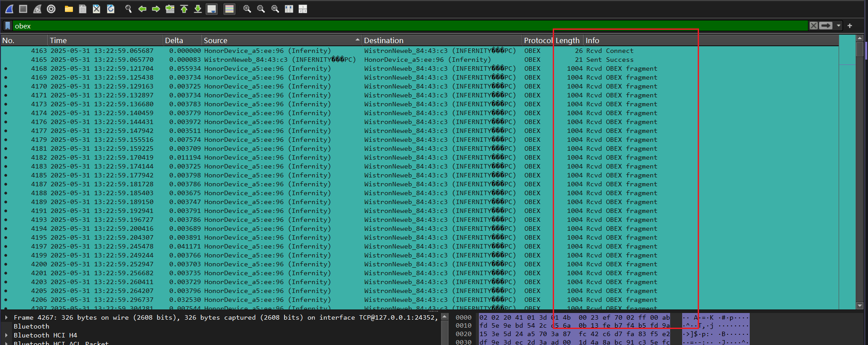Toggle packet list colorization rules
The height and width of the screenshot is (345, 868).
229,9
